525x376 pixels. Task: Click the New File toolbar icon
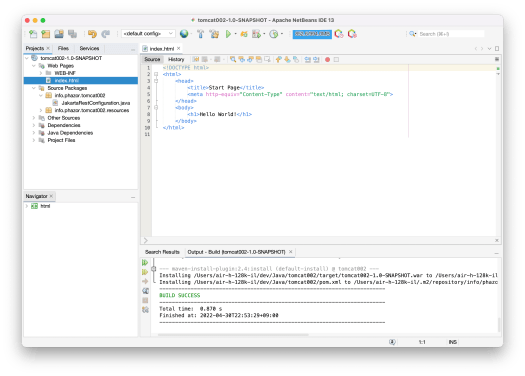coord(33,34)
